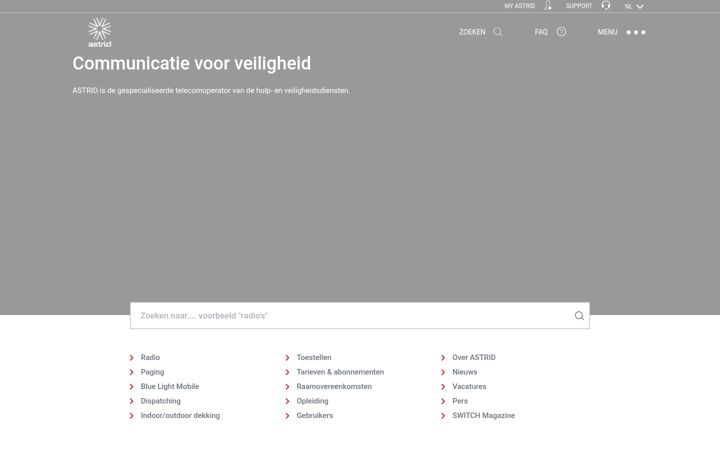Open Blue Light Mobile link
The width and height of the screenshot is (720, 450).
tap(170, 386)
